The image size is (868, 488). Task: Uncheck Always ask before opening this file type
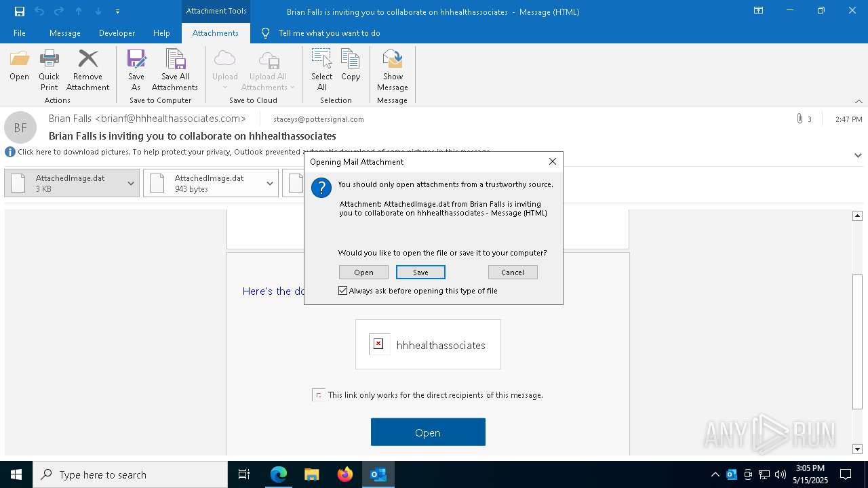tap(343, 291)
